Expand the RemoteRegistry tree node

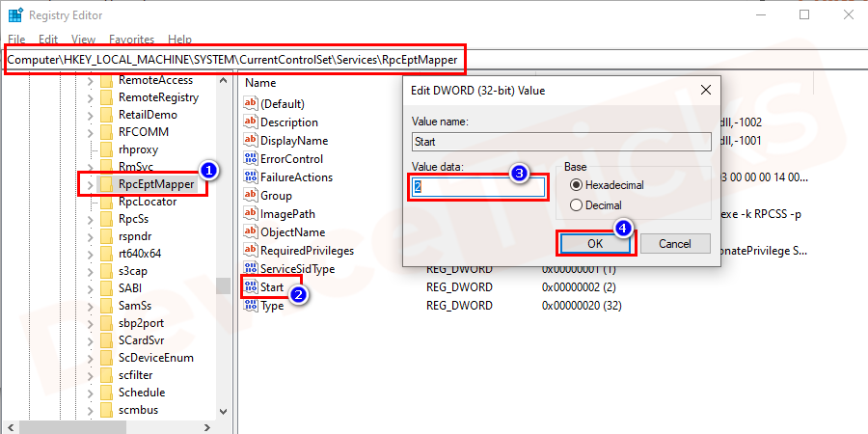tap(90, 98)
